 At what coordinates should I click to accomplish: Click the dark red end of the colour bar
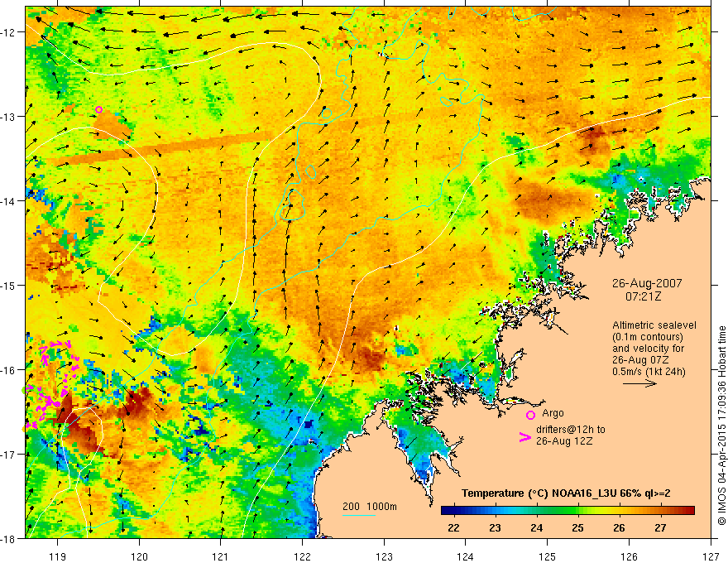tap(691, 511)
